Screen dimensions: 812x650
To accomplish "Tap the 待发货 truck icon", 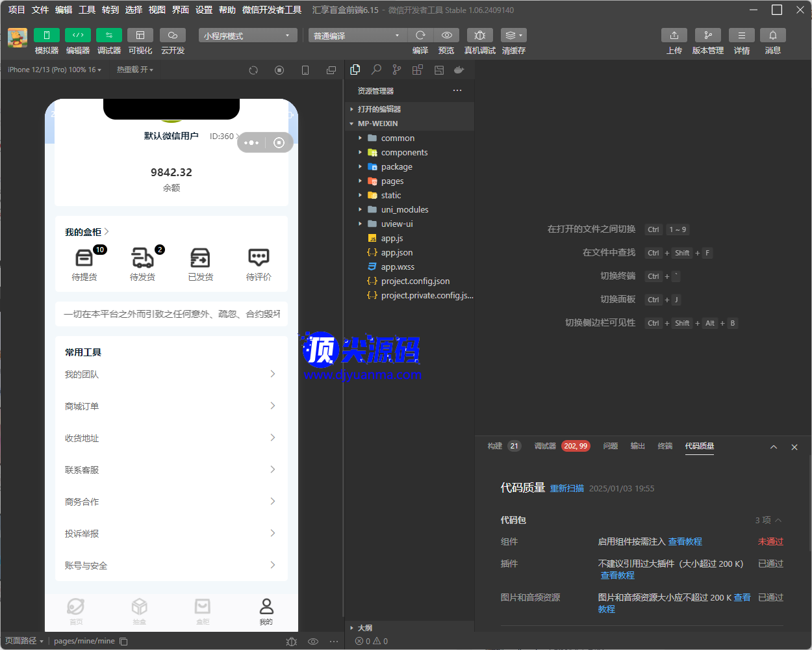I will pos(142,258).
